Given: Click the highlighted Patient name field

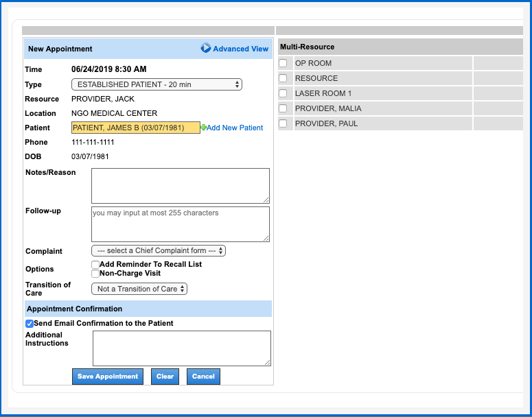Looking at the screenshot, I should 135,128.
